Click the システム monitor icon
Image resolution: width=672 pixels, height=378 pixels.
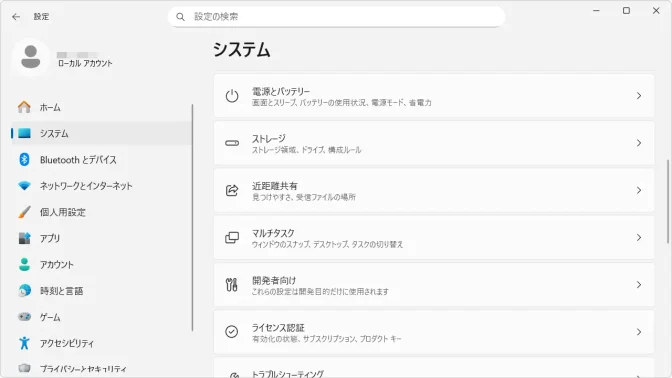click(x=24, y=133)
